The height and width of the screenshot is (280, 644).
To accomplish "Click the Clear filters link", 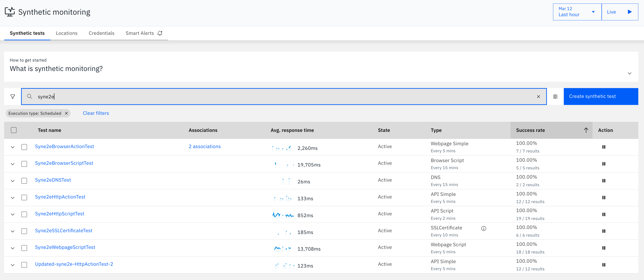I will coord(96,113).
